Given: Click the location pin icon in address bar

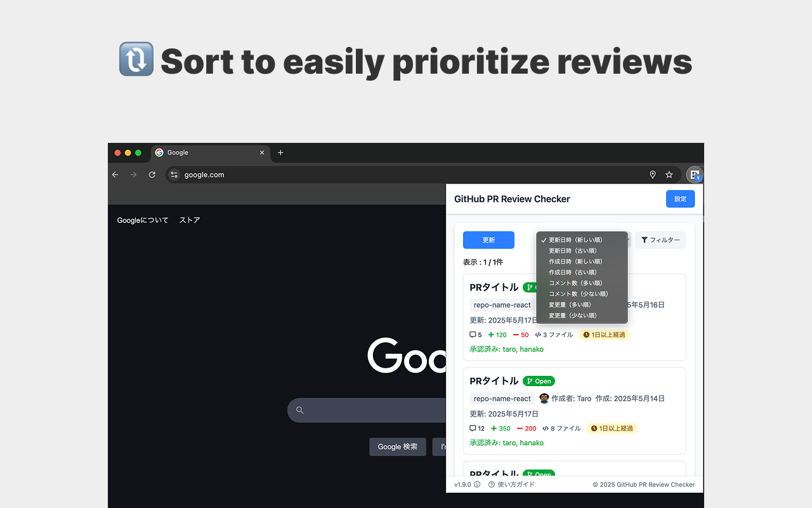Looking at the screenshot, I should tap(653, 175).
